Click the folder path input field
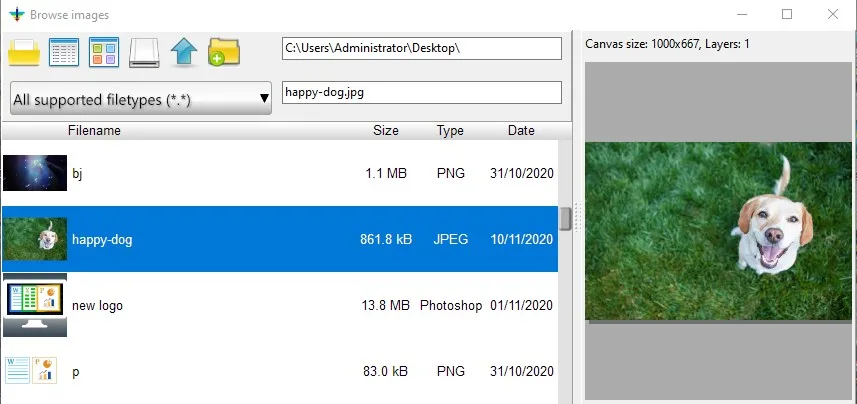This screenshot has height=404, width=857. pos(422,48)
